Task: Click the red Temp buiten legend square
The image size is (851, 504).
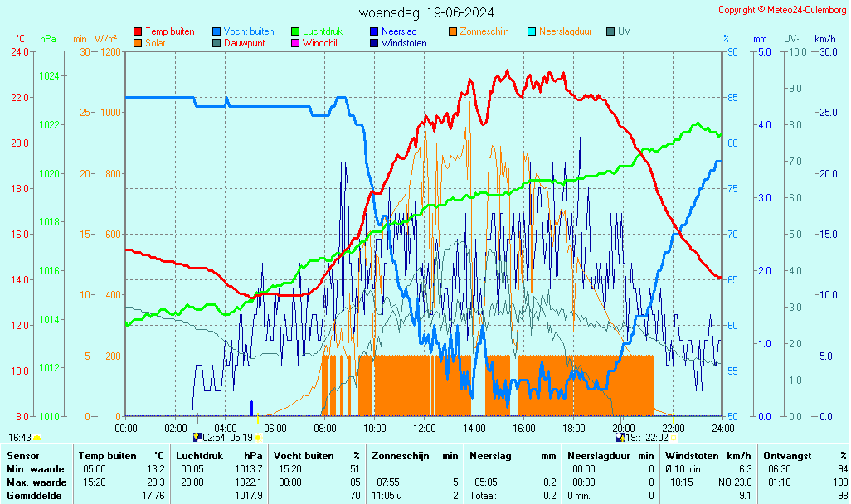Action: [138, 32]
